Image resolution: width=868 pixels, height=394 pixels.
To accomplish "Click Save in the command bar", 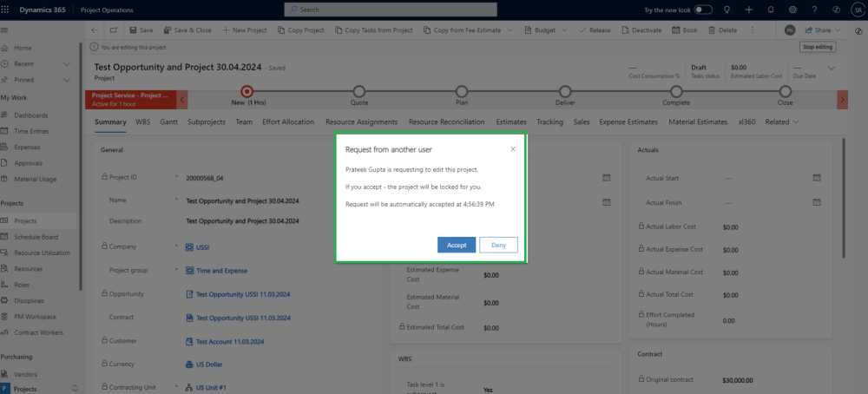I will coord(141,30).
